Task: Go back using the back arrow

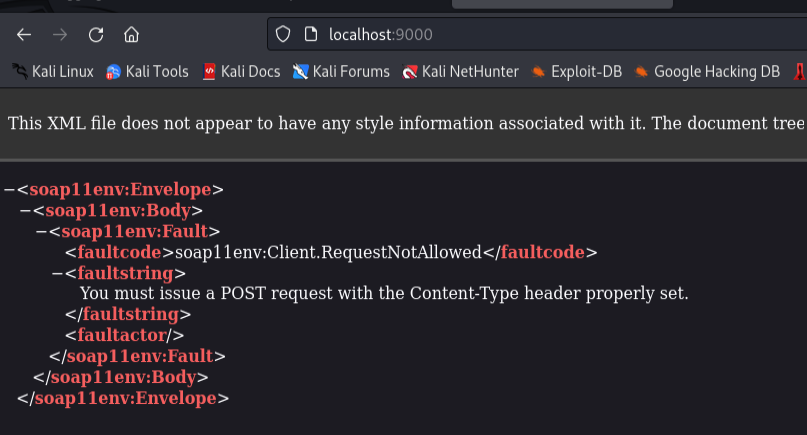Action: (x=24, y=35)
